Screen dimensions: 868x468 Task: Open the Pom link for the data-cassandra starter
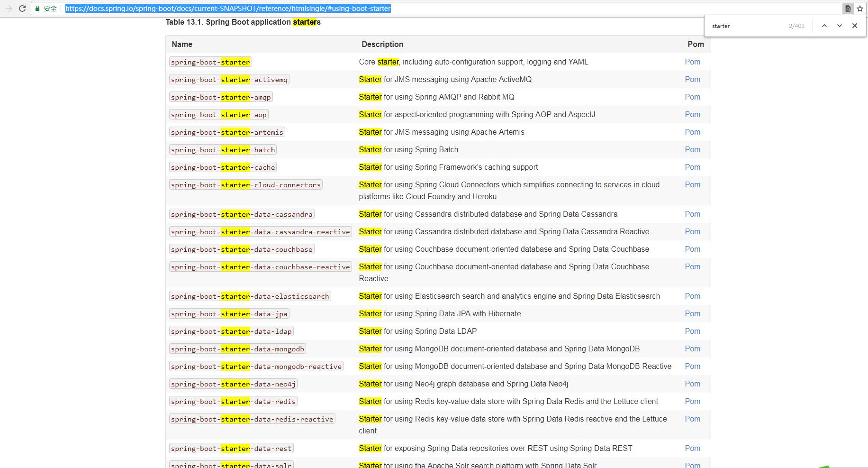click(692, 214)
